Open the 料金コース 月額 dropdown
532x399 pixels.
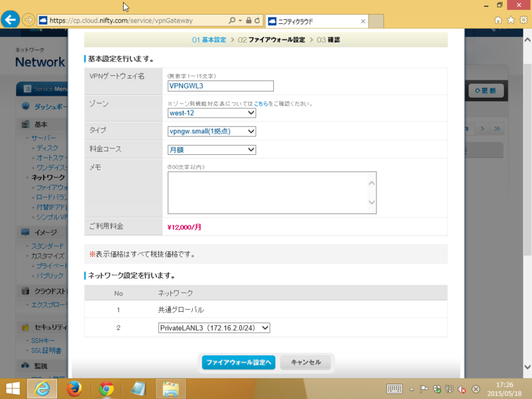[x=211, y=150]
